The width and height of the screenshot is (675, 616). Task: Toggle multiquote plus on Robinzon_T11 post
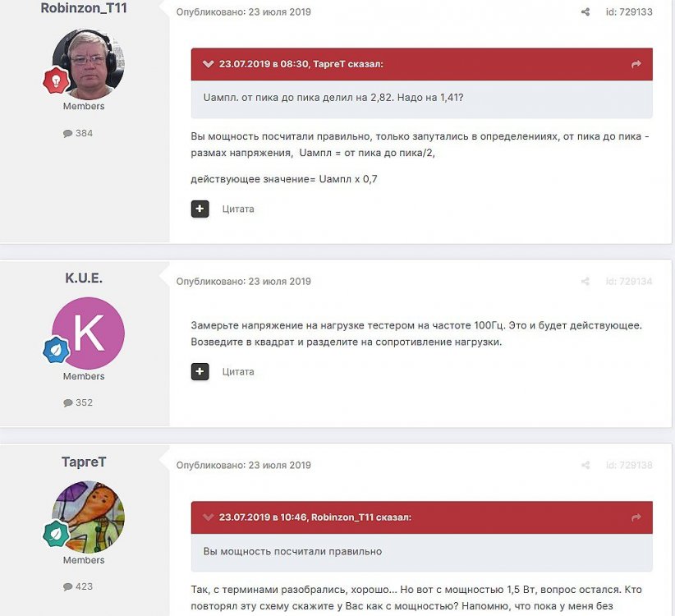point(200,209)
